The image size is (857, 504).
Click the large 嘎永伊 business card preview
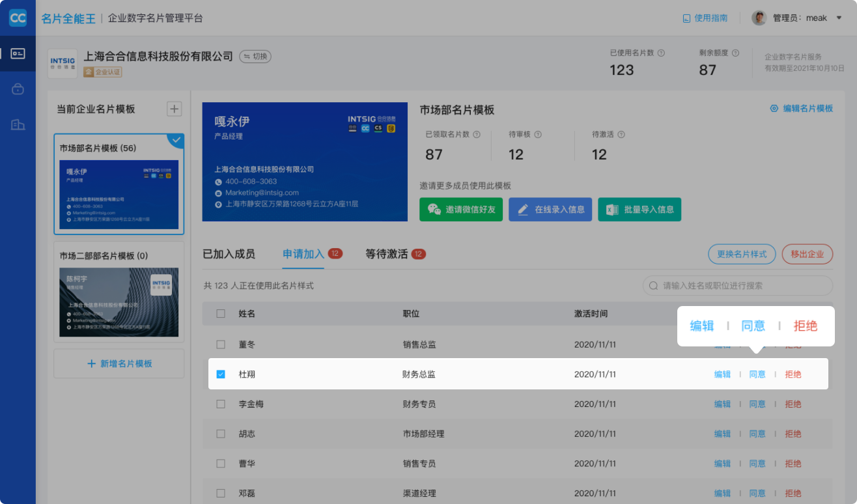click(x=305, y=161)
